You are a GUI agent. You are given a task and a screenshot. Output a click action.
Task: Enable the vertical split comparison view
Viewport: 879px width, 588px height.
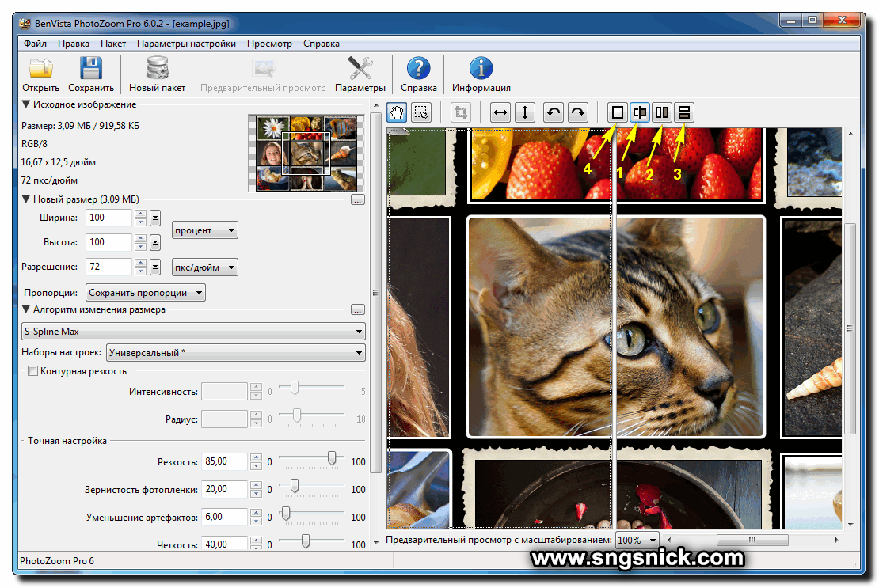click(x=640, y=112)
